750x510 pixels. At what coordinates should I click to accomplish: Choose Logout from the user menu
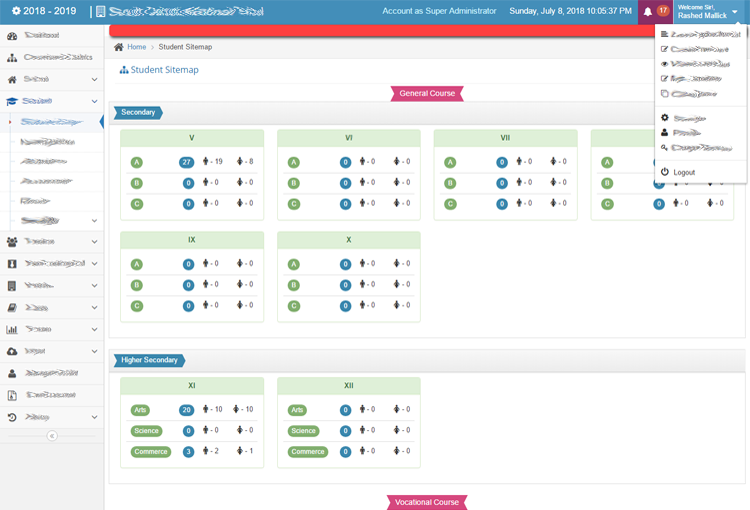point(683,172)
